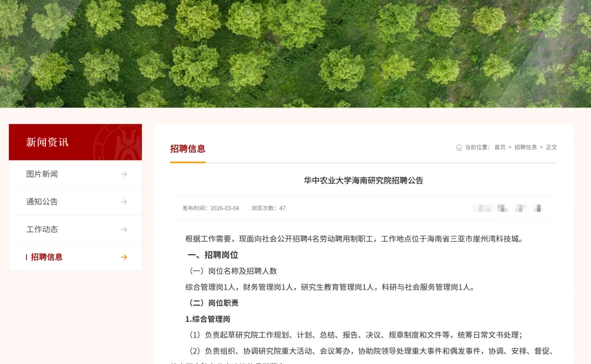Click duty item (1) 负责起草研究院工作规划
Screen dimensions: 591x364
(354, 335)
